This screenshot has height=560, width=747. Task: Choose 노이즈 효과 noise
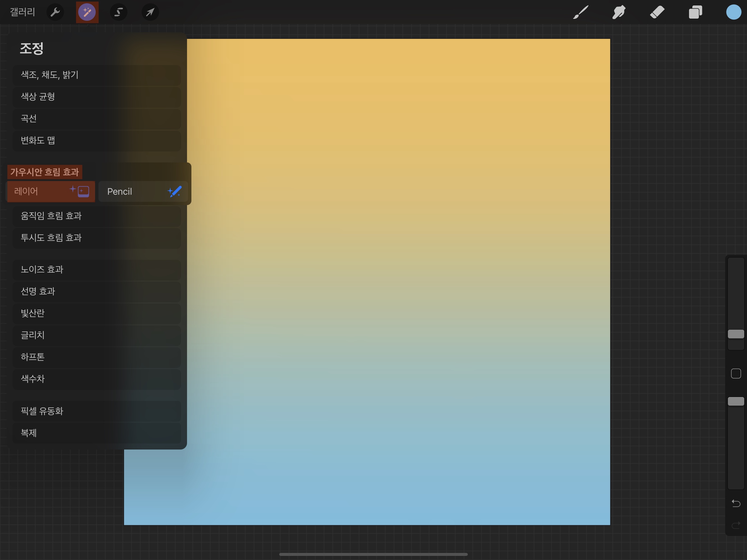[97, 270]
